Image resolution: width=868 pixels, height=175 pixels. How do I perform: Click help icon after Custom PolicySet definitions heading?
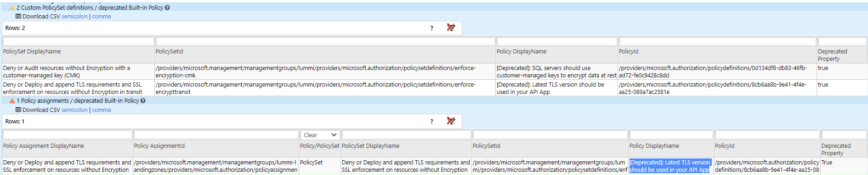[x=167, y=8]
